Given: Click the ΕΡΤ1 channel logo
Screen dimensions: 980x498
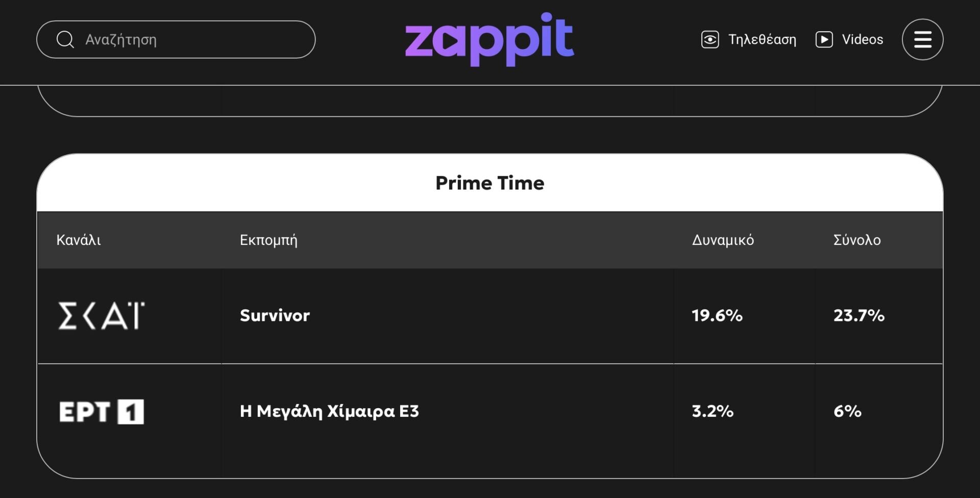Looking at the screenshot, I should pos(102,411).
